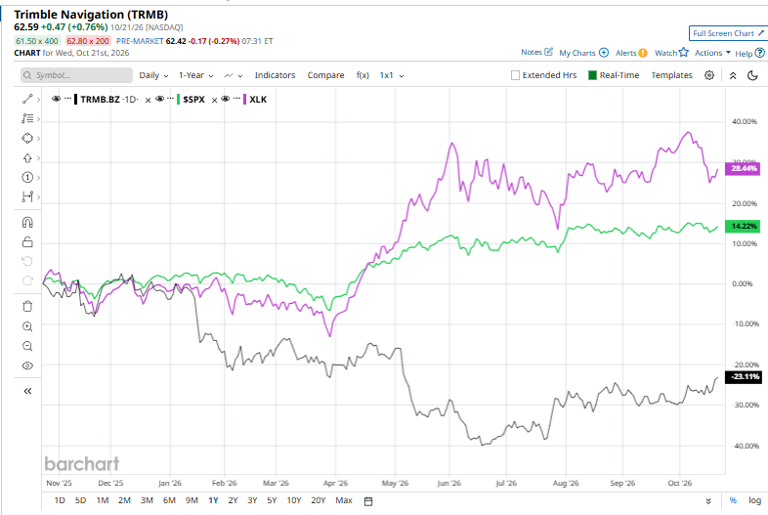This screenshot has height=515, width=768.
Task: Open $SPX series options ellipsis
Action: click(170, 99)
